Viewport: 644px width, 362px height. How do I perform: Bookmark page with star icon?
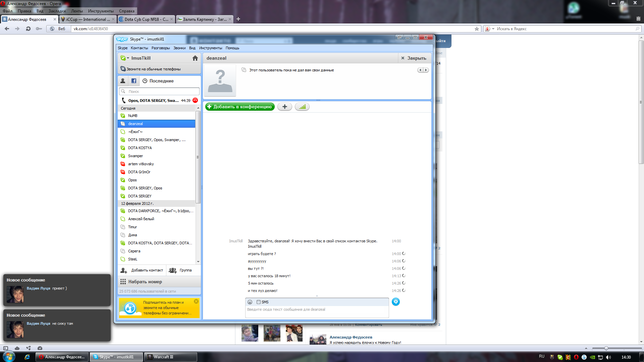pyautogui.click(x=477, y=29)
